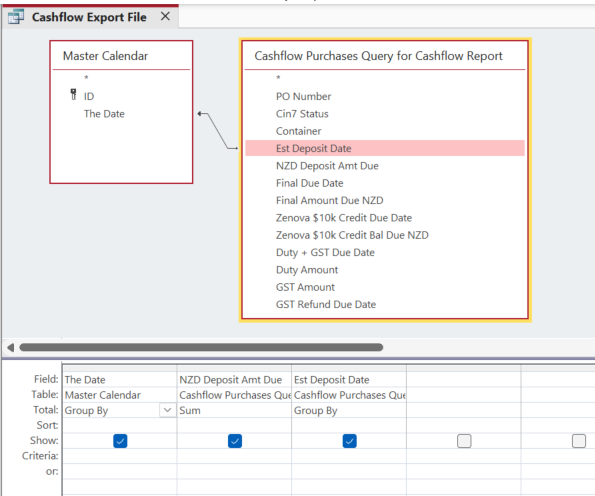Click Sort cell for The Date column
595x496 pixels.
point(120,425)
